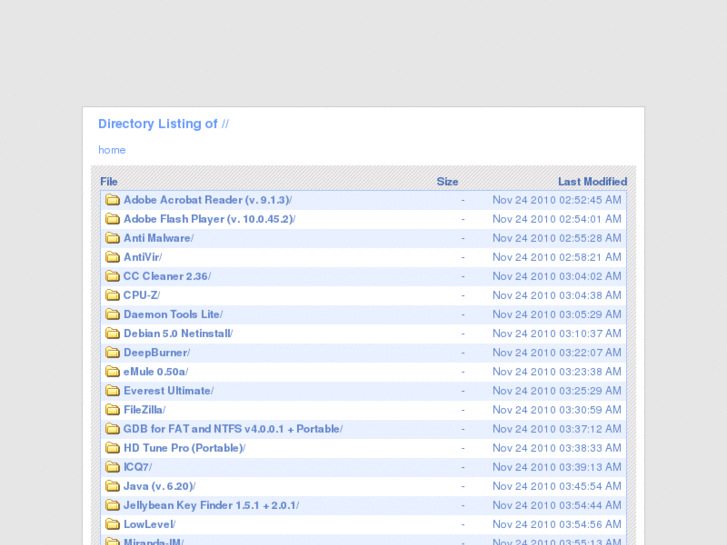727x545 pixels.
Task: Click folder icon next to DeepBurner
Action: click(112, 353)
